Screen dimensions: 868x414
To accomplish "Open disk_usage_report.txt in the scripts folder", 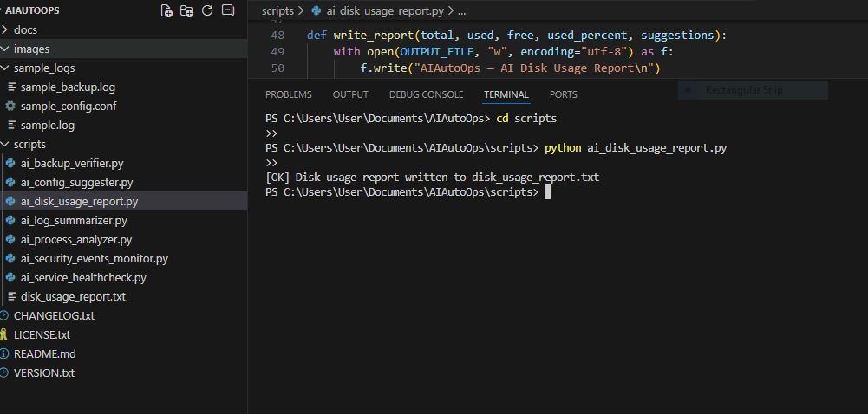I will [73, 296].
